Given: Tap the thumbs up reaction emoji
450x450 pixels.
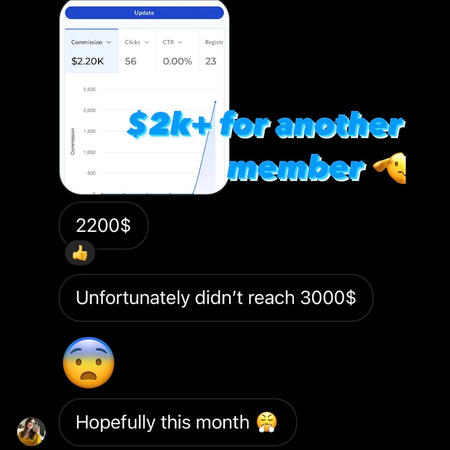Looking at the screenshot, I should [80, 253].
